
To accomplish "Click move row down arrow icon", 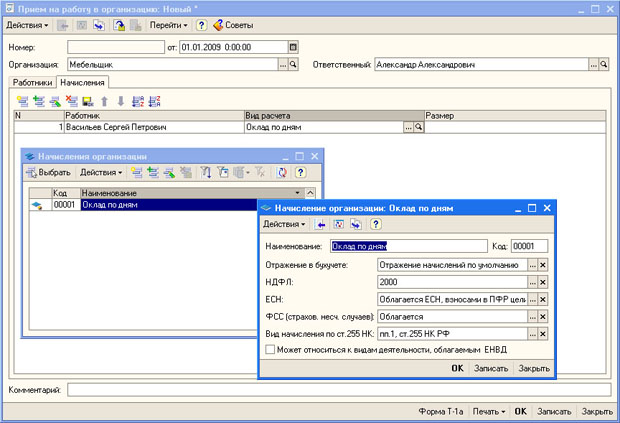I will click(x=121, y=101).
